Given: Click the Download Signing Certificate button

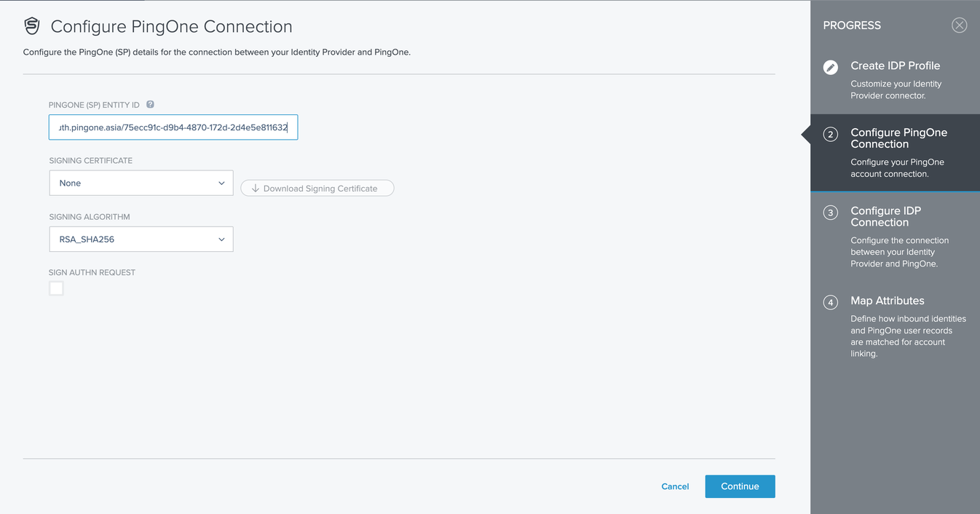Looking at the screenshot, I should pyautogui.click(x=317, y=188).
